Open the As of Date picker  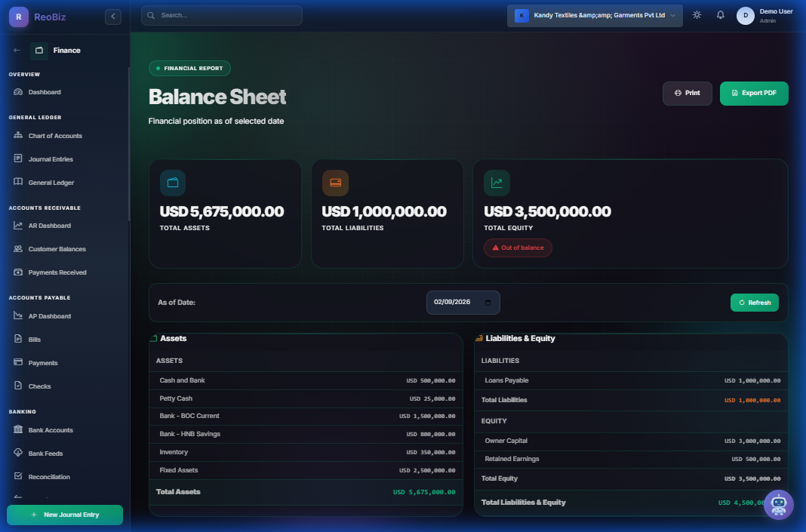click(463, 302)
